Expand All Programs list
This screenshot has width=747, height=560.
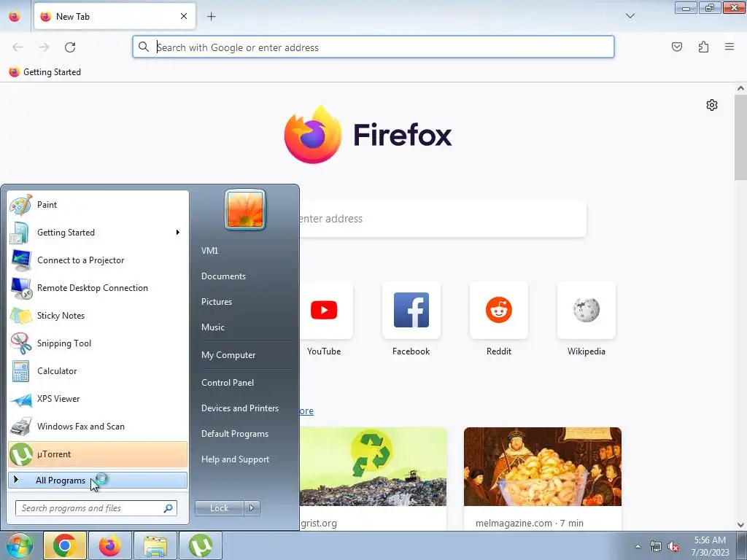tap(98, 481)
